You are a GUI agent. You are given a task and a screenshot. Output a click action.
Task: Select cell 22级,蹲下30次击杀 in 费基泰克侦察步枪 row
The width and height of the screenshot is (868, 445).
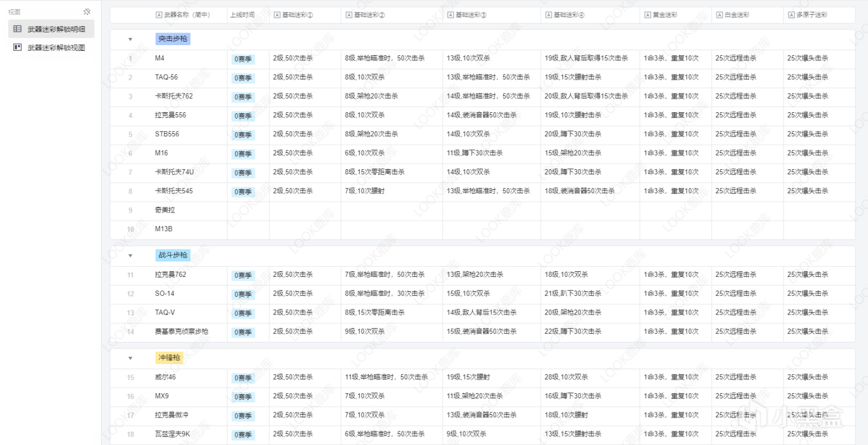590,333
